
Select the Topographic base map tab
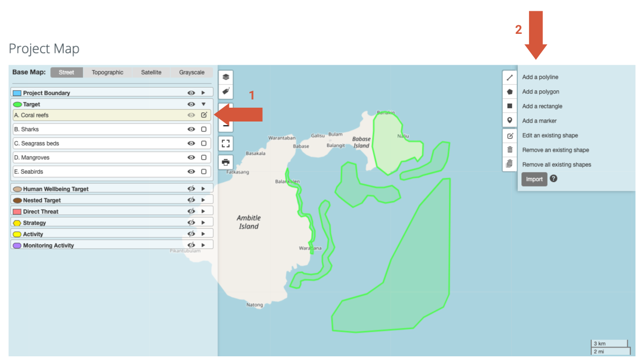click(x=107, y=72)
